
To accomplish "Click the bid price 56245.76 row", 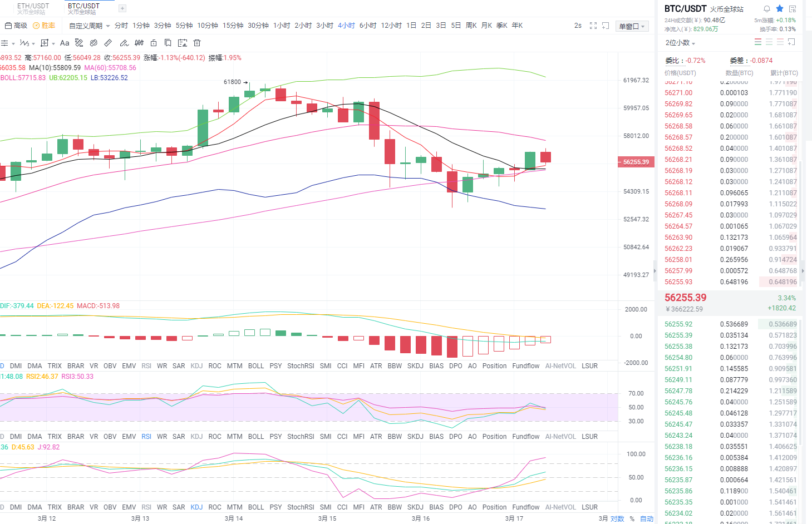I will (x=731, y=402).
